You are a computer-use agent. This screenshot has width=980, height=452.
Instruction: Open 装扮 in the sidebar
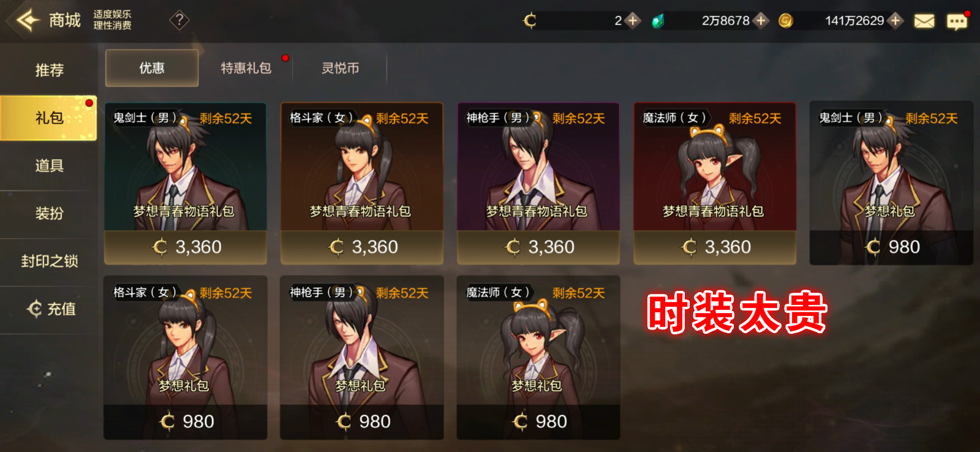click(49, 213)
